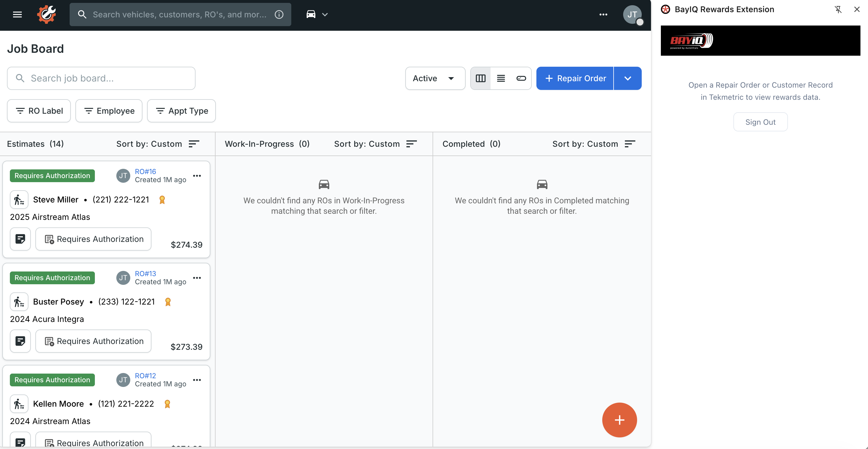Open the Active status dropdown
The height and width of the screenshot is (449, 868).
pos(435,78)
